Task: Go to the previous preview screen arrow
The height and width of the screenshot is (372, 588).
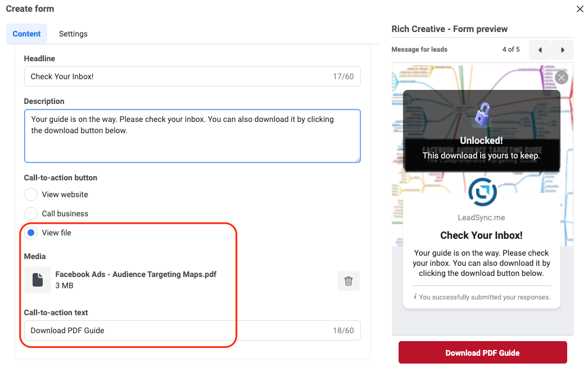Action: coord(539,49)
